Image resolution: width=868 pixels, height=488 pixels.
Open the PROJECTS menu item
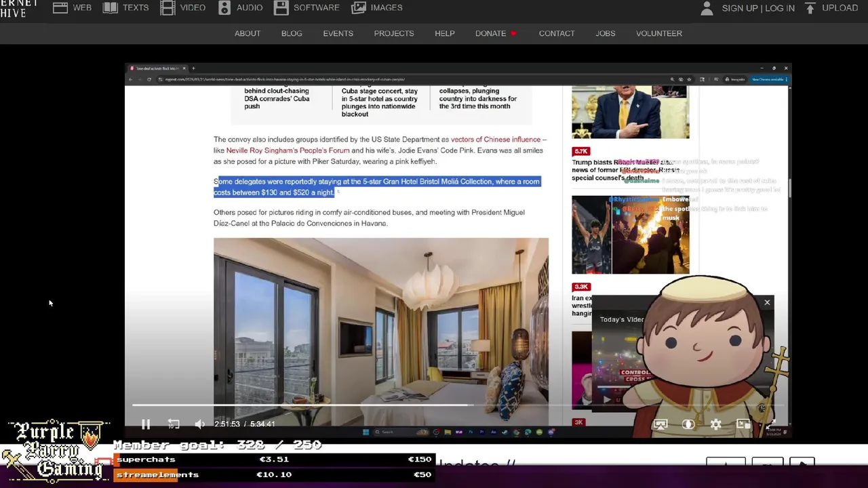pos(394,33)
